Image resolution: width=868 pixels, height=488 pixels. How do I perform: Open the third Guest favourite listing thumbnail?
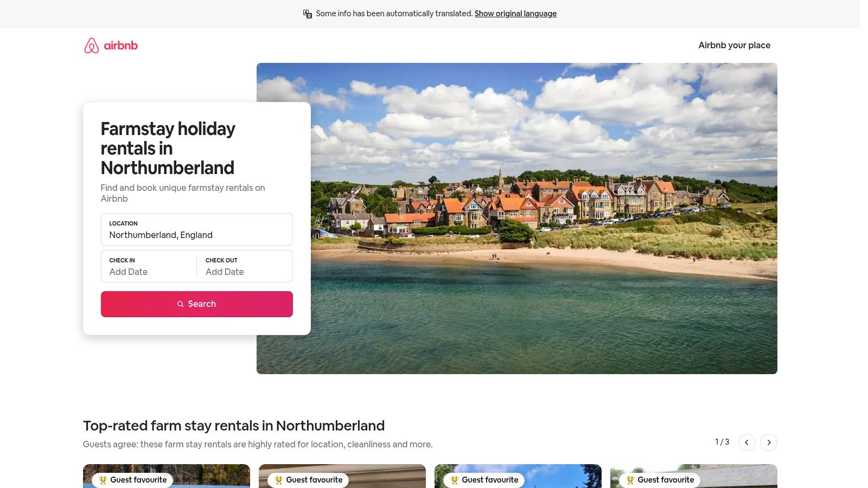(518, 476)
